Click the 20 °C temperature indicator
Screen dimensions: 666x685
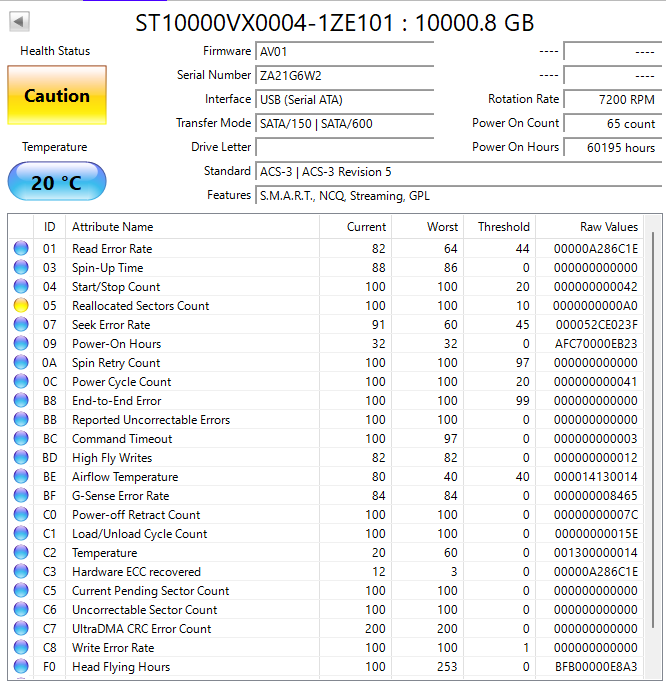click(57, 181)
